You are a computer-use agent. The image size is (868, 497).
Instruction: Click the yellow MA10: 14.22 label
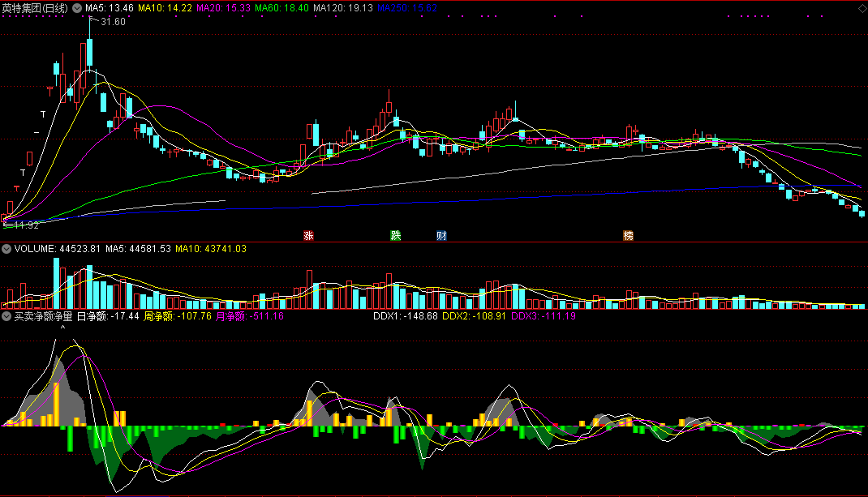(x=165, y=8)
